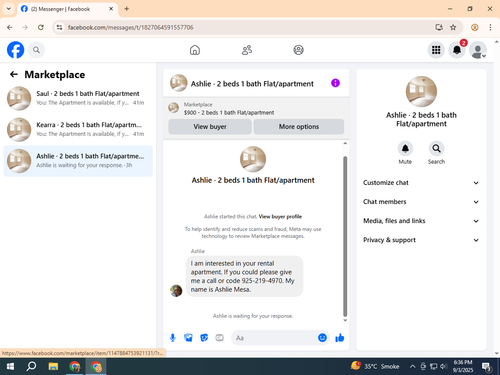This screenshot has width=500, height=375.
Task: Click install app icon in address bar
Action: [439, 27]
